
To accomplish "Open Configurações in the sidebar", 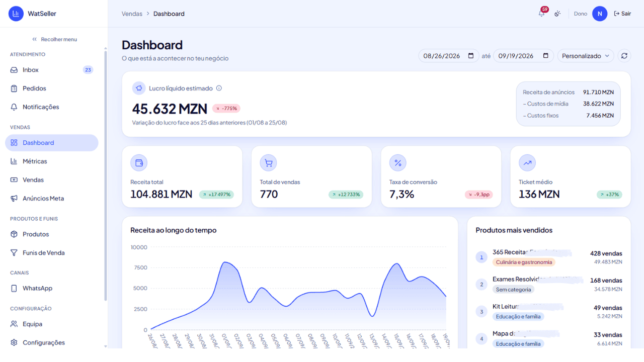I will [51, 343].
